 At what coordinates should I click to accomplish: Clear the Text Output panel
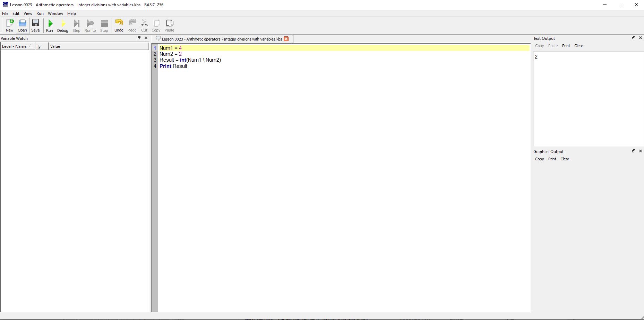(x=578, y=46)
